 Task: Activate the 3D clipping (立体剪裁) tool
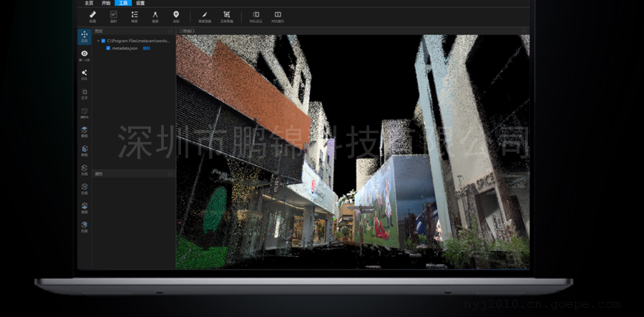tap(226, 16)
